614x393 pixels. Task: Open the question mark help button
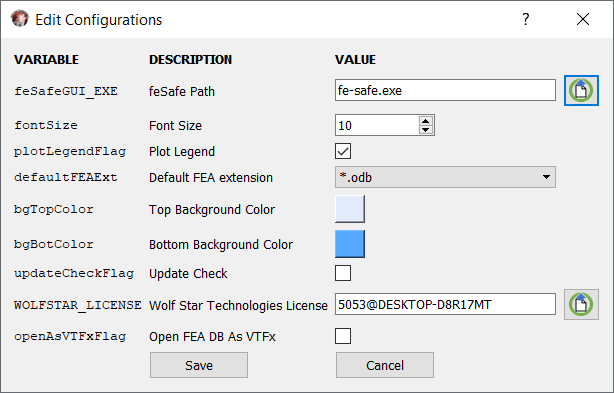(526, 19)
